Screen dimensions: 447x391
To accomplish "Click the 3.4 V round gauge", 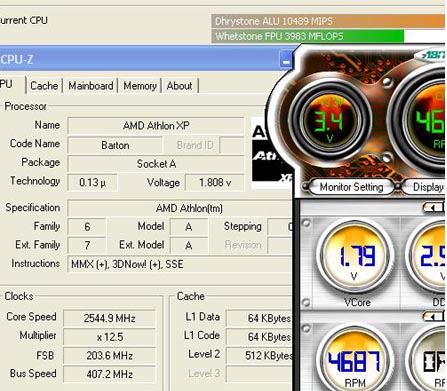I will click(x=330, y=121).
